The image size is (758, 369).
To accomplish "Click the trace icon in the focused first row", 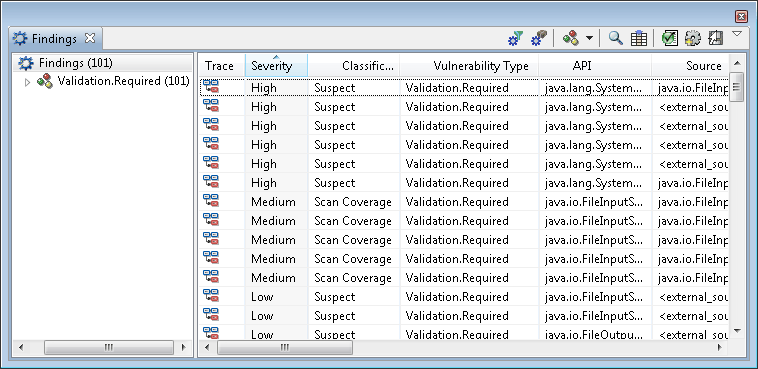I will [x=211, y=87].
